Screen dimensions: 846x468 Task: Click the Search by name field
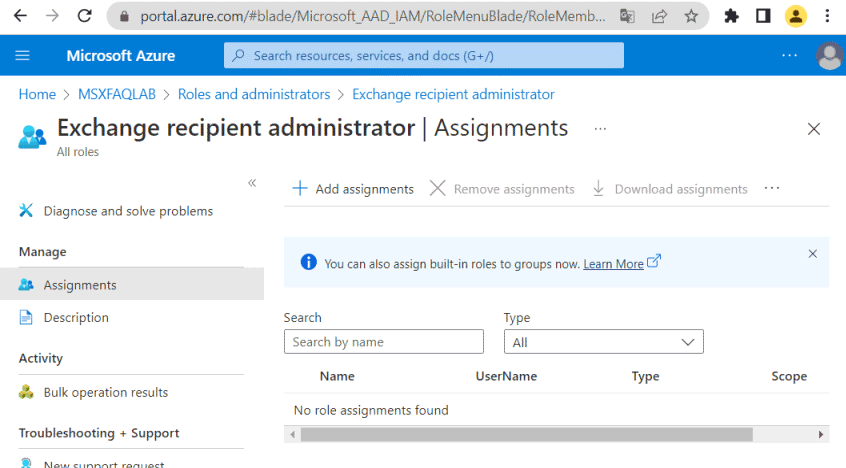click(384, 342)
